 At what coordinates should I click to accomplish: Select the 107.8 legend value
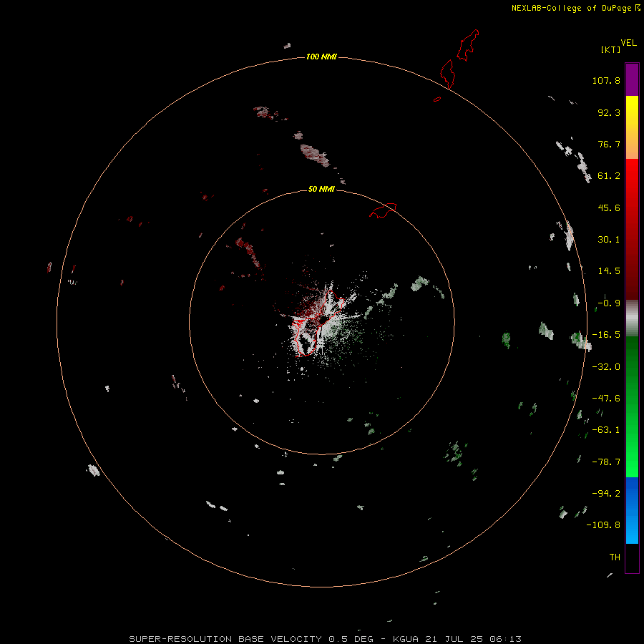[606, 80]
